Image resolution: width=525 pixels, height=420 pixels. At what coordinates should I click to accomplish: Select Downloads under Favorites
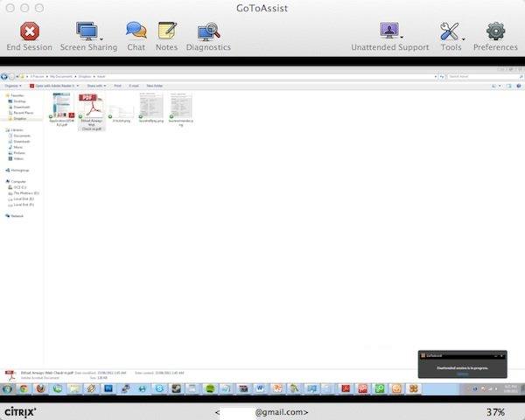[21, 107]
